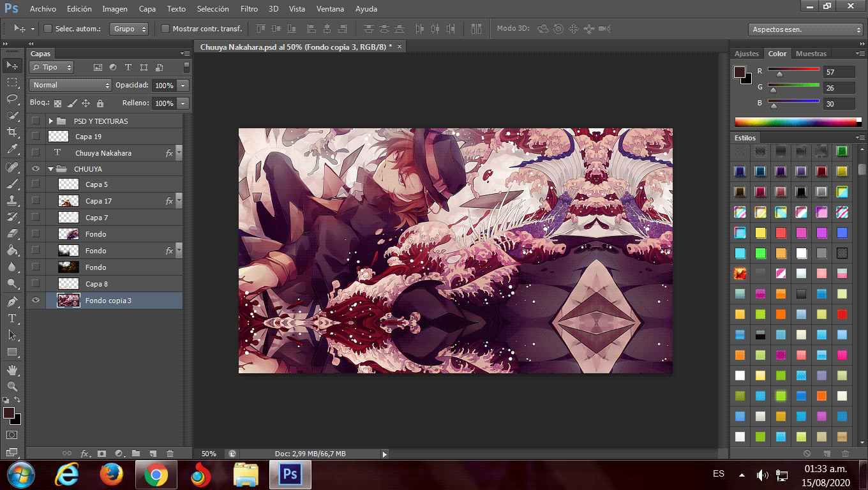
Task: Select the Spot Healing Brush tool
Action: [12, 167]
